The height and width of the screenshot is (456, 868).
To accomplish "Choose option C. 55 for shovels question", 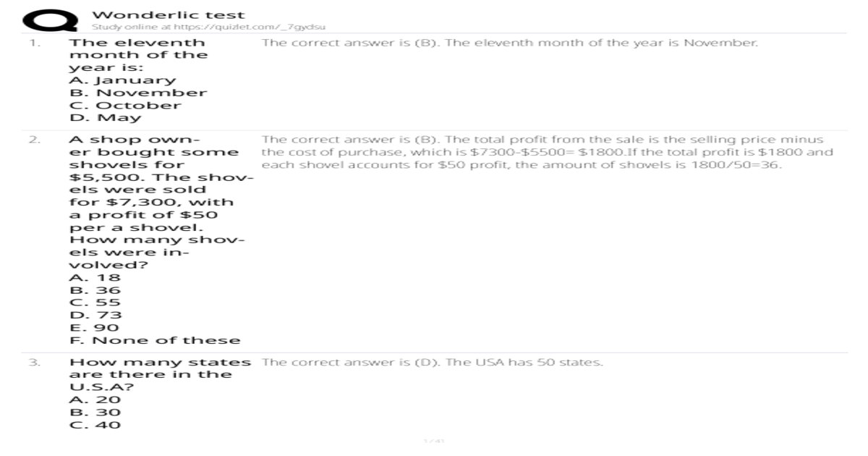I will 95,303.
